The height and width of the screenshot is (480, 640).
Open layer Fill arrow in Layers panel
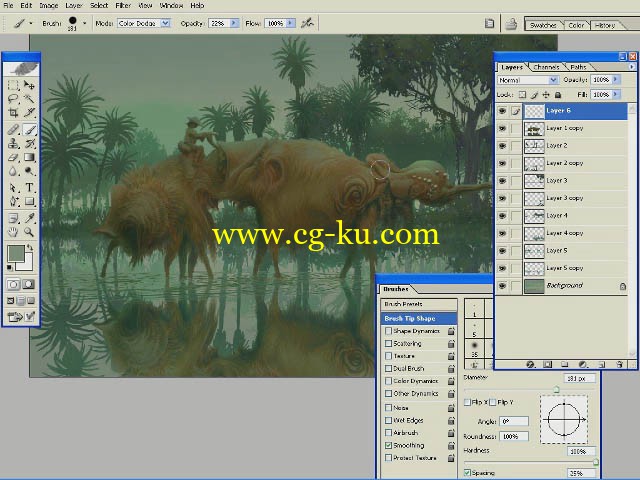(x=616, y=95)
